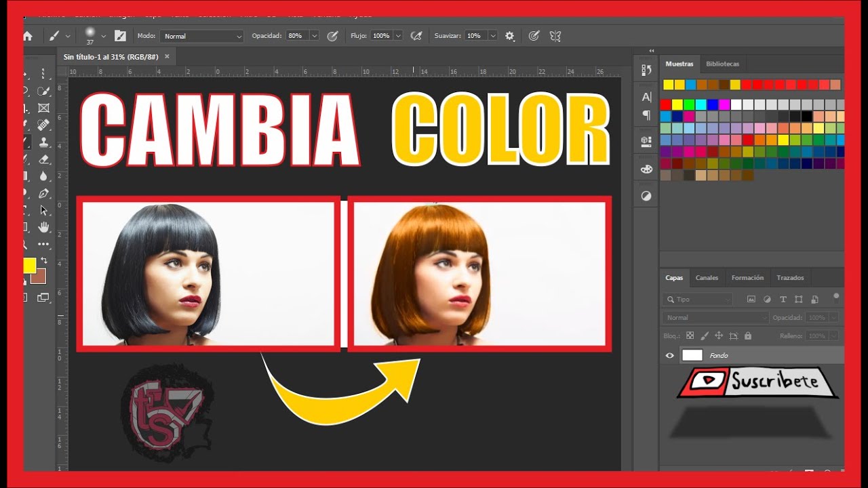868x488 pixels.
Task: Open the Opacidad slider arrow in options bar
Action: [314, 36]
